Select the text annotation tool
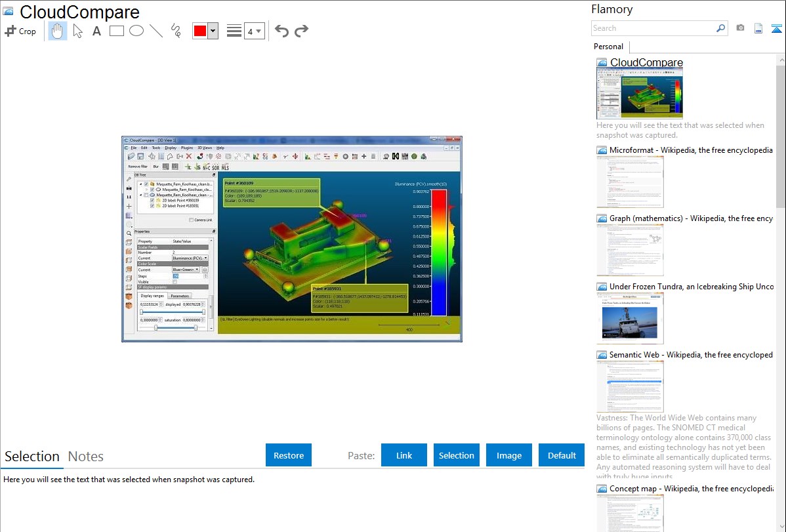 [x=96, y=31]
